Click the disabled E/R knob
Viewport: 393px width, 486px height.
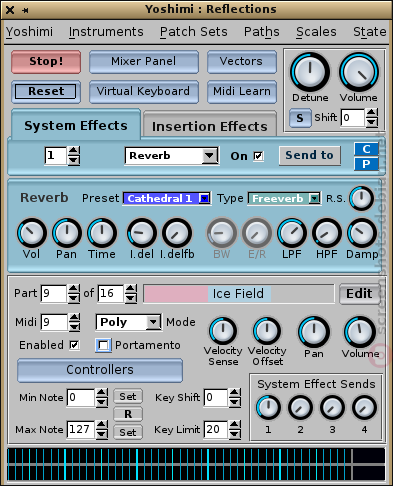257,233
